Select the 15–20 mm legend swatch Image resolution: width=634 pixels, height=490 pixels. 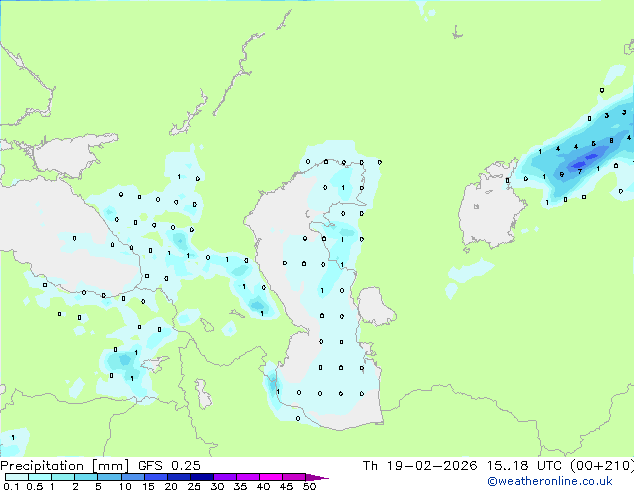[156, 477]
